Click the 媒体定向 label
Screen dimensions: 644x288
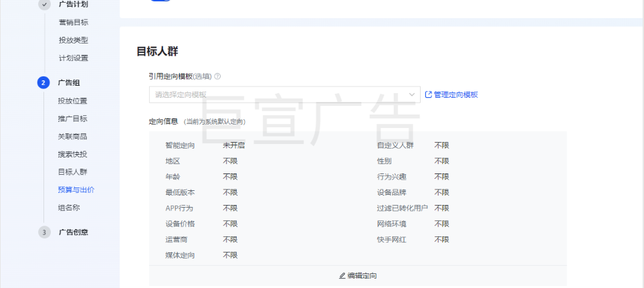point(180,255)
